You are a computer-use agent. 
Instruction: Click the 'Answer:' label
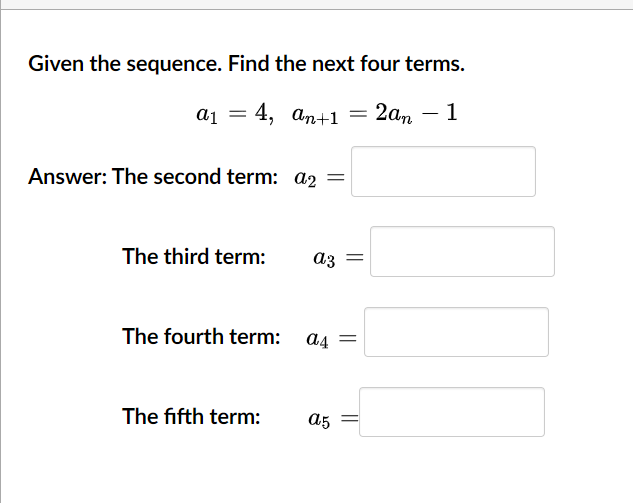click(68, 177)
